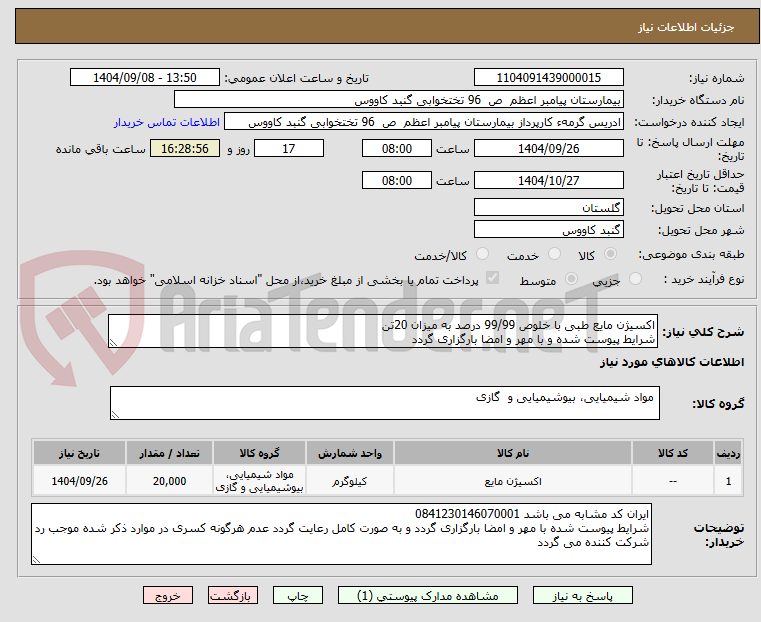Click price validity date 1404/10/27 field
This screenshot has height=622, width=761.
point(548,180)
